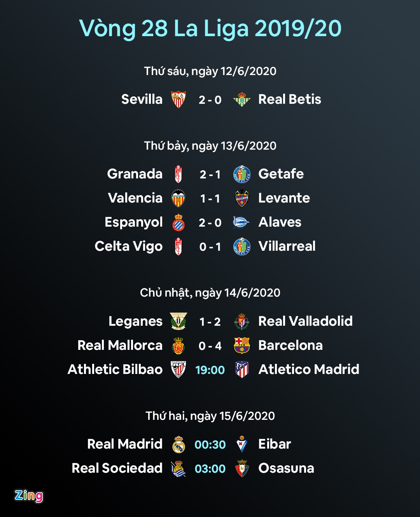Click the 'Chủ nhật, ngày 14/6/2020' date header

(x=210, y=293)
